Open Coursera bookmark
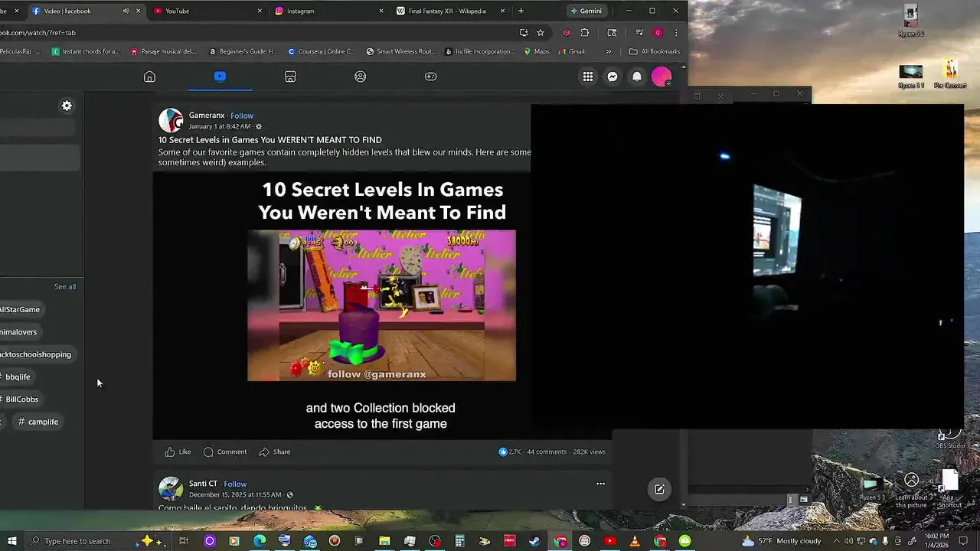Image resolution: width=980 pixels, height=551 pixels. tap(322, 51)
